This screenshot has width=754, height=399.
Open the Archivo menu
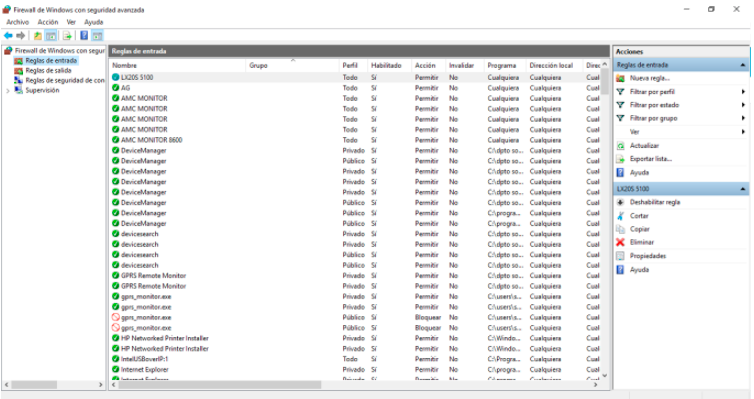click(18, 22)
